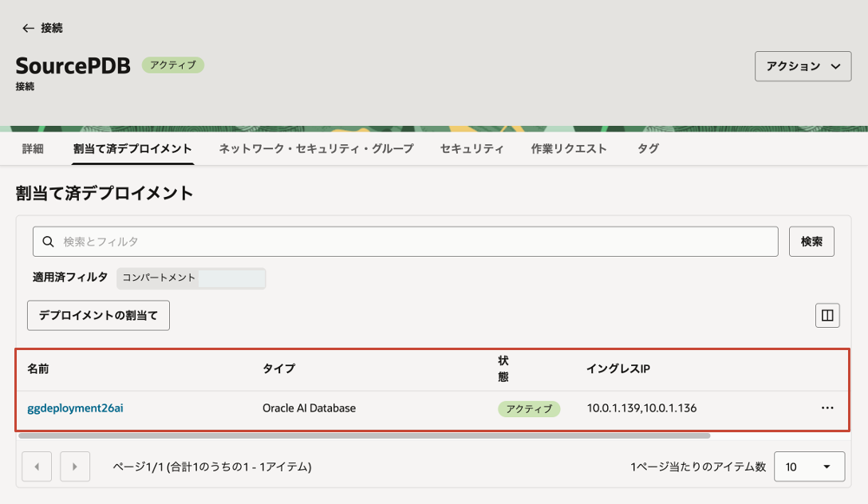Open the ggdeployment26ai deployment link
This screenshot has height=504, width=868.
(75, 408)
